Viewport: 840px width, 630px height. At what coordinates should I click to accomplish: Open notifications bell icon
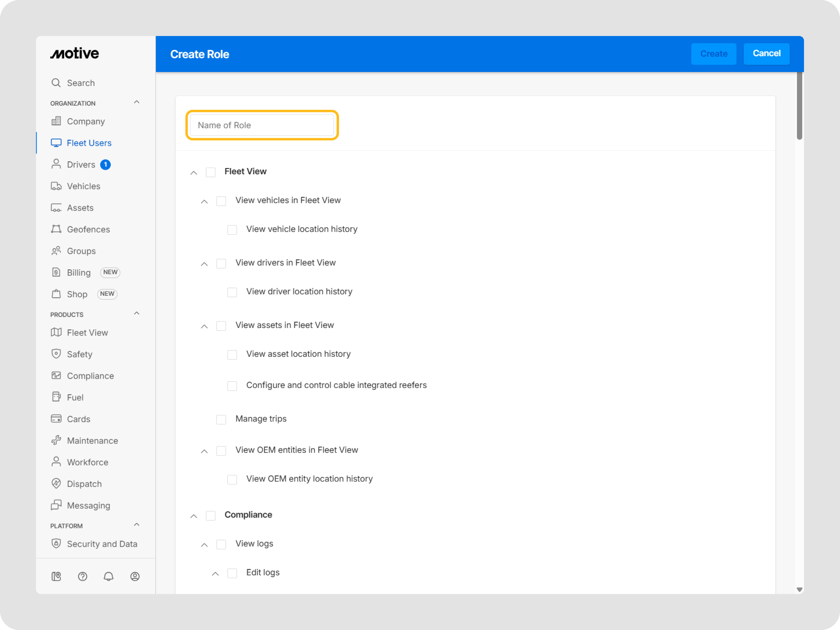pyautogui.click(x=109, y=577)
